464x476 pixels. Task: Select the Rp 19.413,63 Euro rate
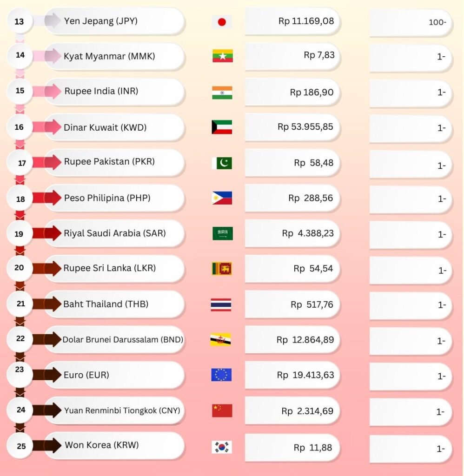(x=292, y=375)
